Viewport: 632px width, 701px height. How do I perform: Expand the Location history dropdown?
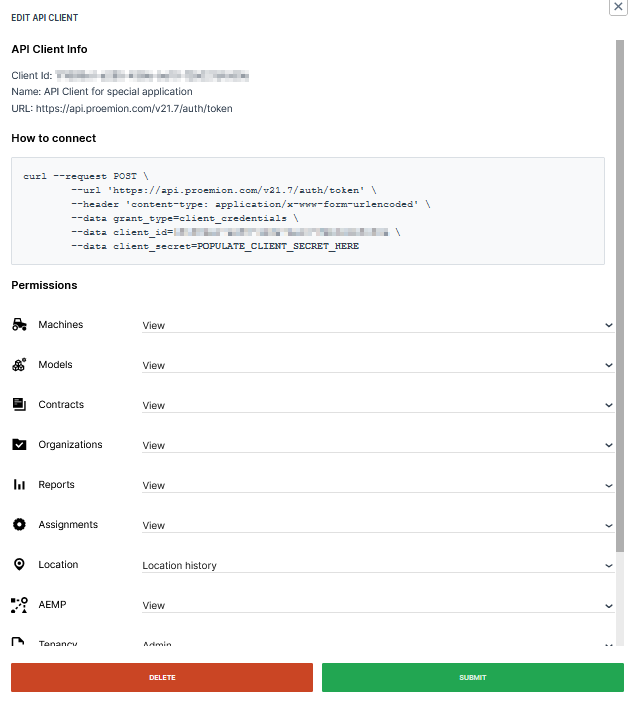coord(377,565)
